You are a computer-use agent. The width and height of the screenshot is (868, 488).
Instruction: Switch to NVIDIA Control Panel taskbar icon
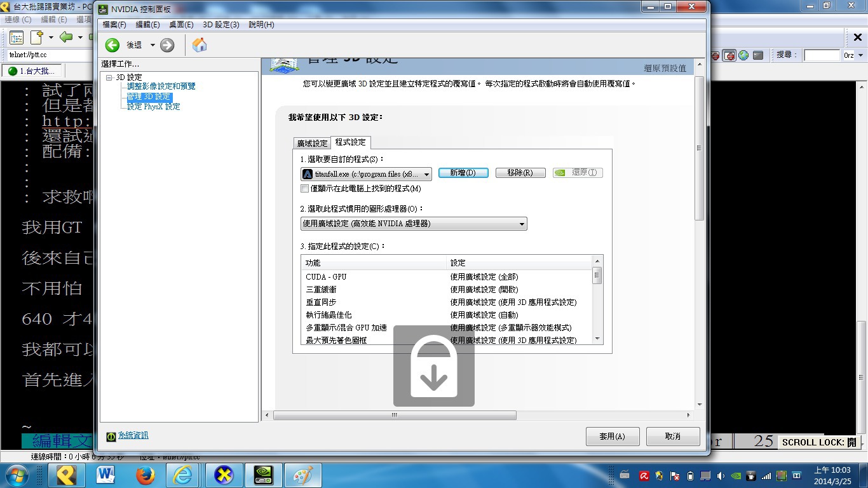(263, 475)
